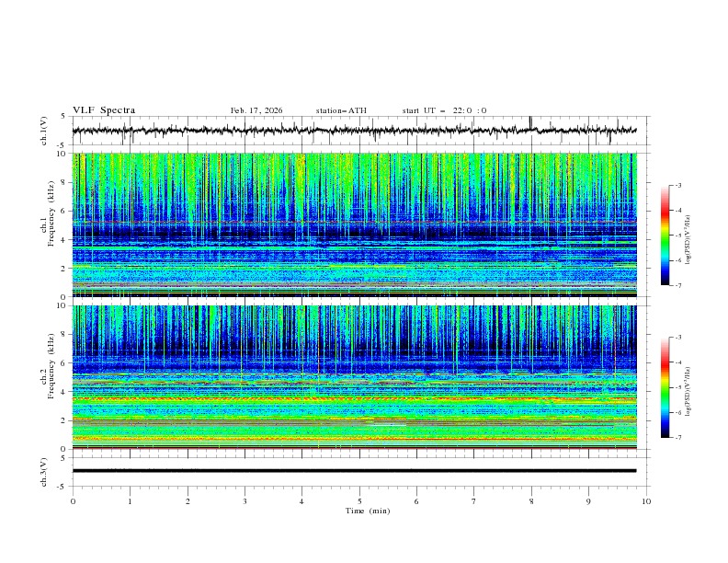Click the 5 minute mark on time axis
Viewport: 728px width, 563px height.
click(359, 500)
